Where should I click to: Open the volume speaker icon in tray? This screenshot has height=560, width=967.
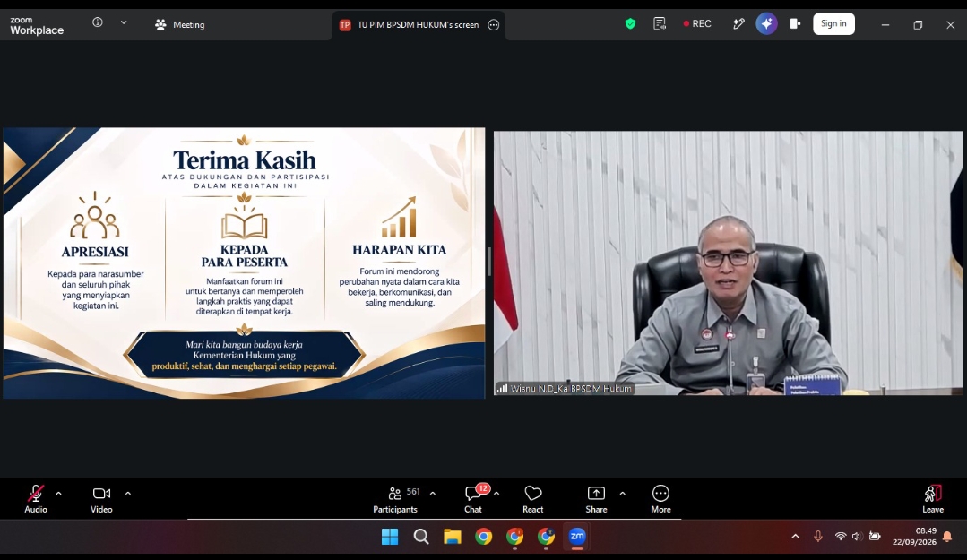pos(857,537)
